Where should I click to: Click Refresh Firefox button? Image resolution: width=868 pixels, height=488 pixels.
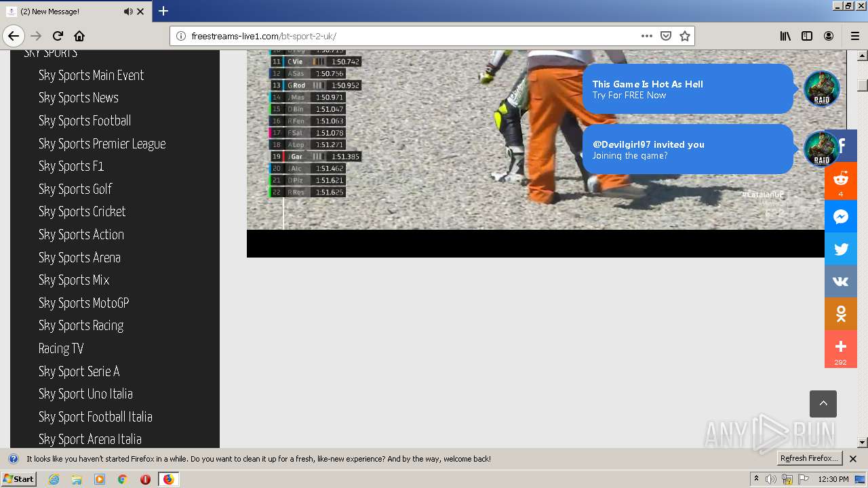point(809,458)
